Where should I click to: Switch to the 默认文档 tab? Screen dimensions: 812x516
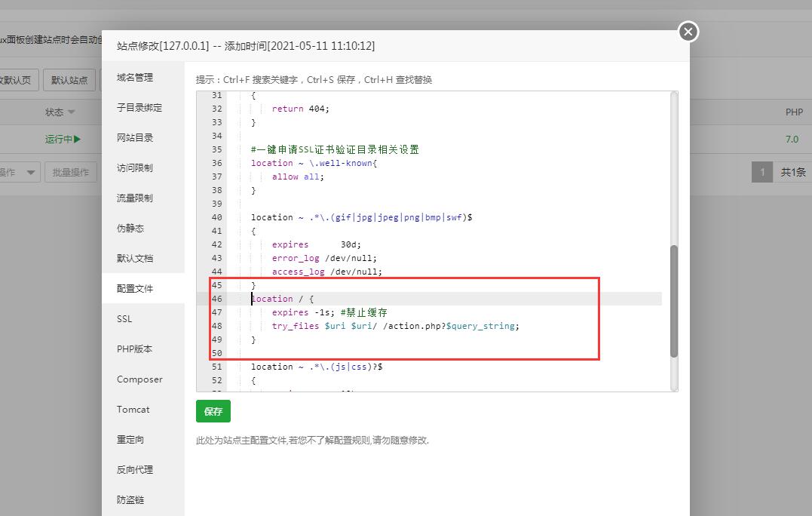[135, 258]
